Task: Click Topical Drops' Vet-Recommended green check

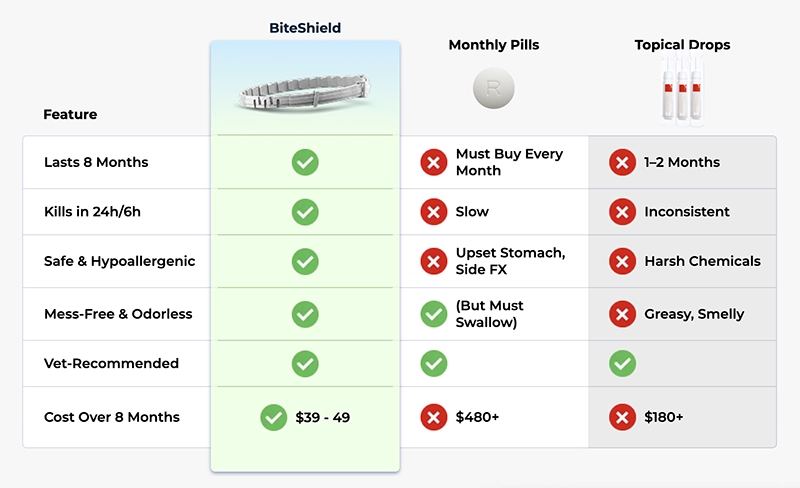Action: coord(622,363)
